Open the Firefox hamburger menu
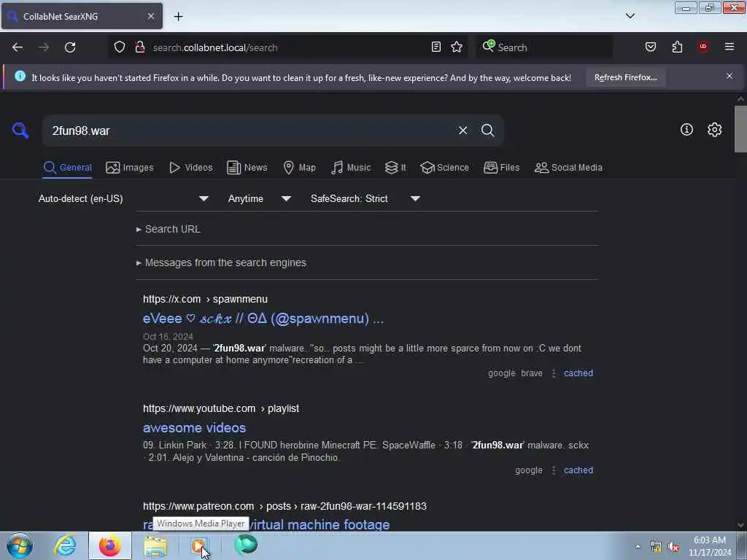The height and width of the screenshot is (560, 747). (x=729, y=47)
